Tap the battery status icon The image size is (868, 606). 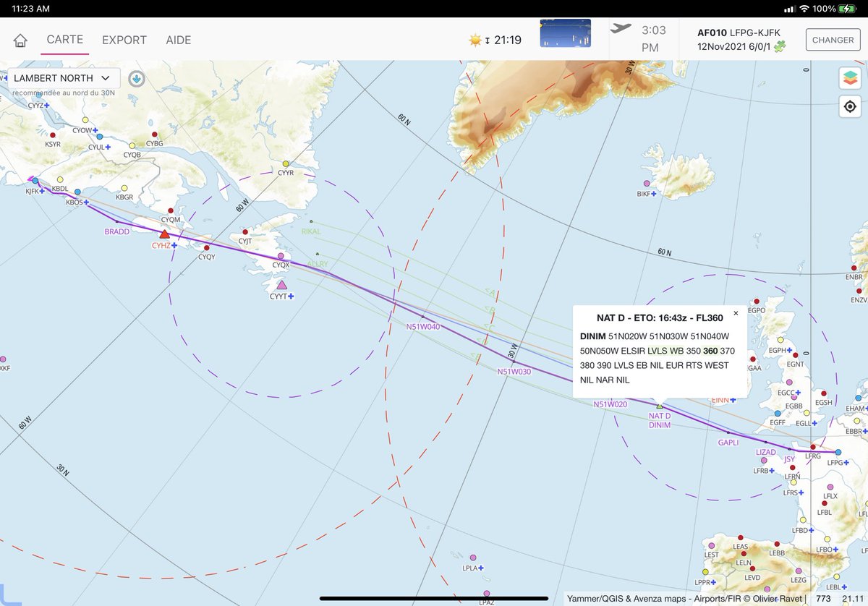848,9
